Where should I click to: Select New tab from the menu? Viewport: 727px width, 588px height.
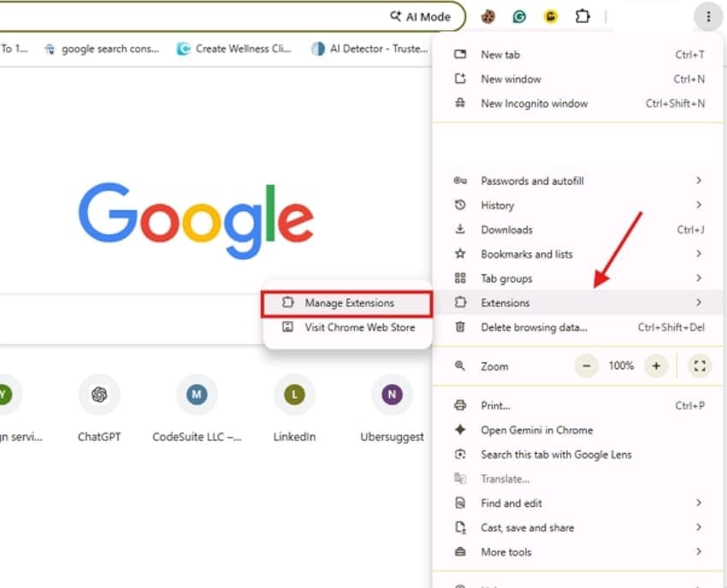click(x=577, y=55)
